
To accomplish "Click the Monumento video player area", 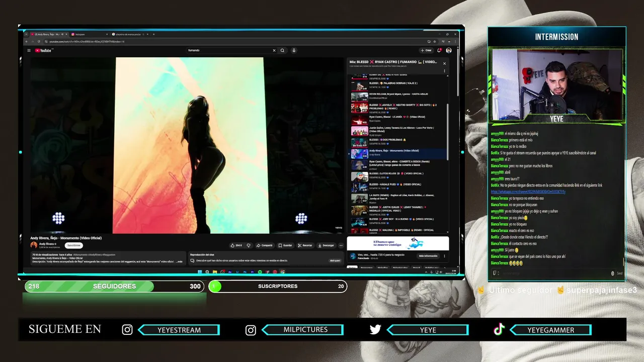I will point(187,145).
